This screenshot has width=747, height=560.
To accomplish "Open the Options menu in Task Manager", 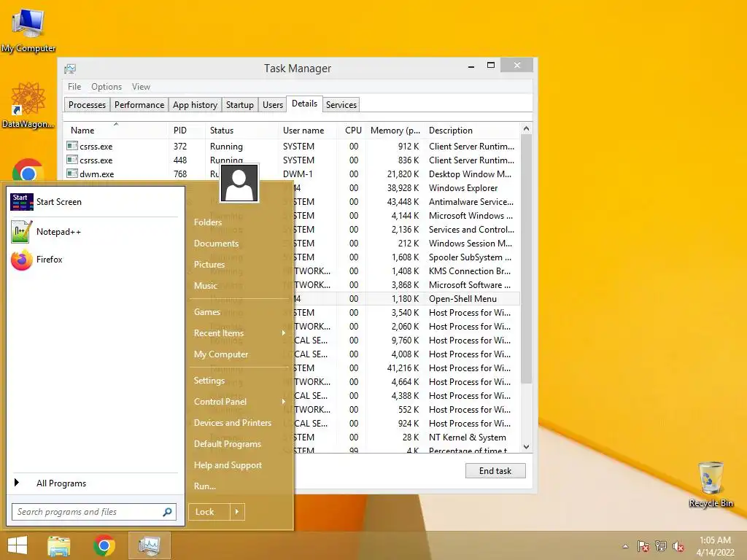I will [x=107, y=87].
